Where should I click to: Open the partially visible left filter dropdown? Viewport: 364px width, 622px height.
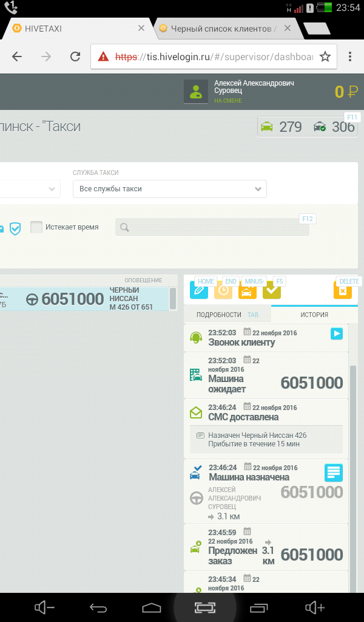(x=30, y=189)
